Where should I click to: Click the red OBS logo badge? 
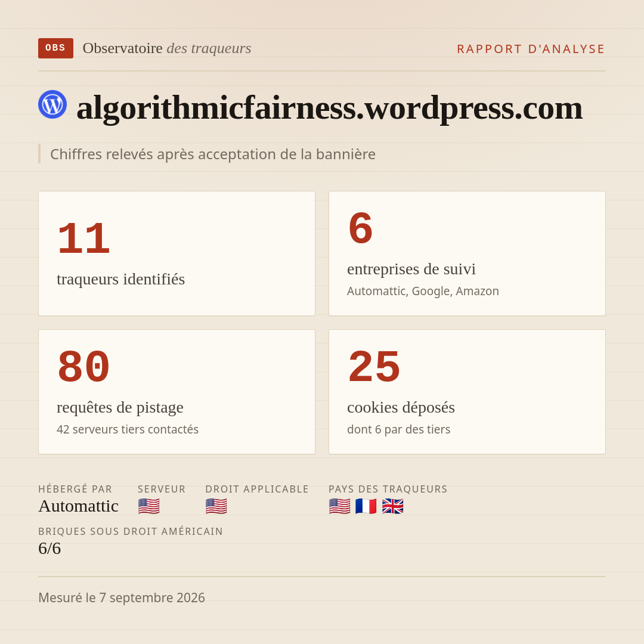click(55, 48)
